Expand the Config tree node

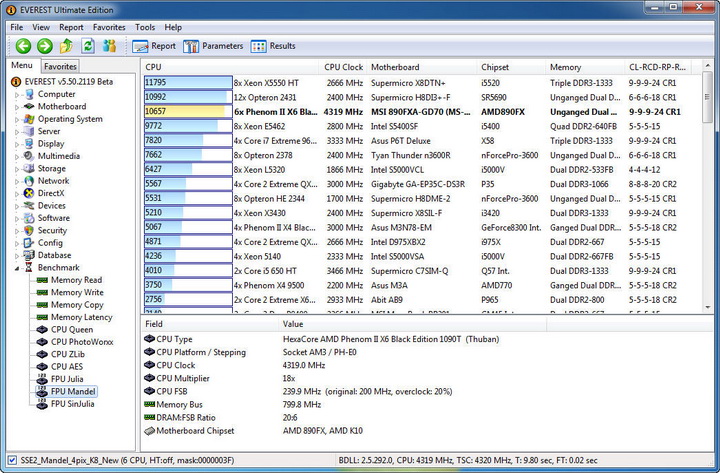(x=17, y=243)
